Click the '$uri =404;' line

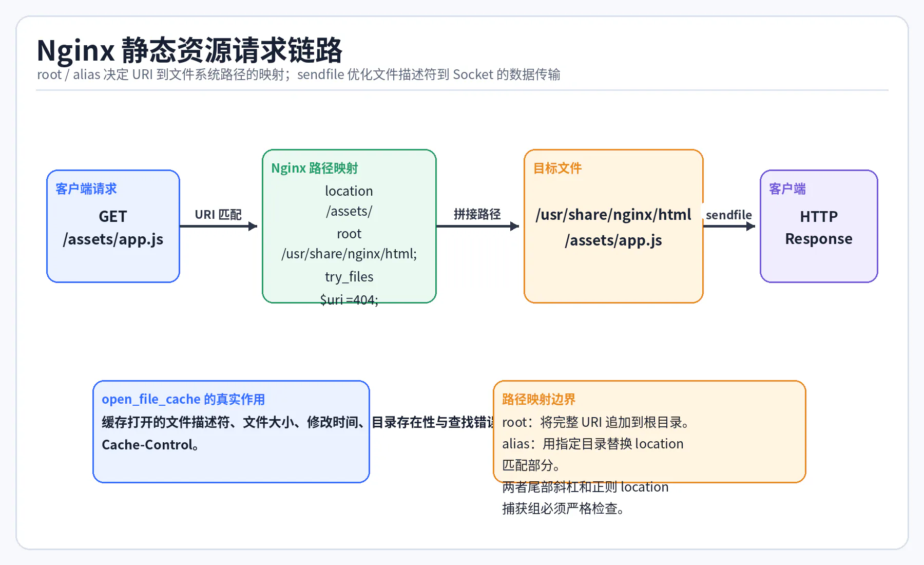point(349,299)
